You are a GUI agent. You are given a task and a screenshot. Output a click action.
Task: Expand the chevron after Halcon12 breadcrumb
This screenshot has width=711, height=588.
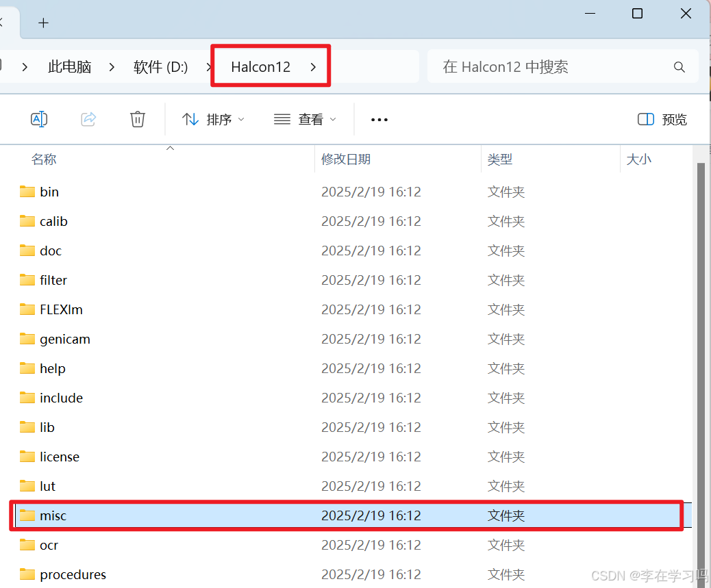pos(313,66)
